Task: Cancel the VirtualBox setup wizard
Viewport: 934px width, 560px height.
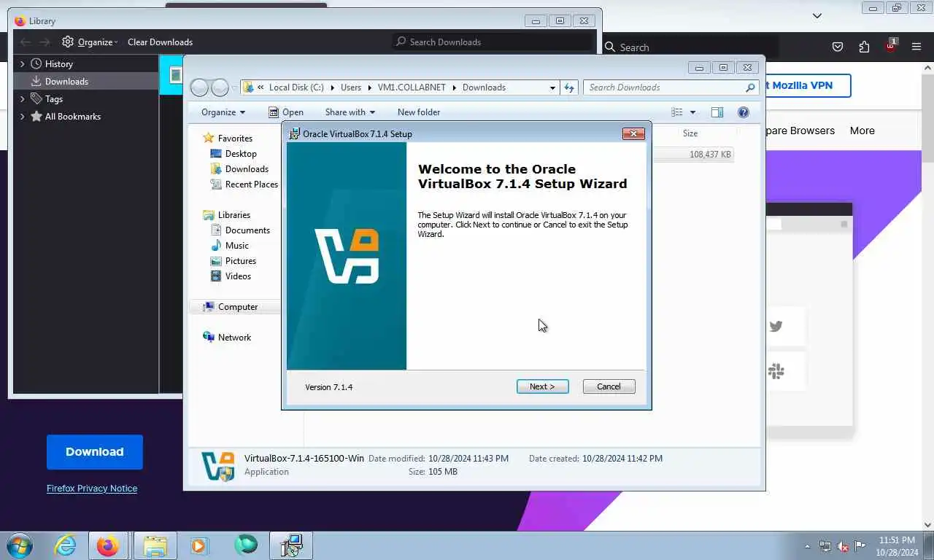Action: (609, 386)
